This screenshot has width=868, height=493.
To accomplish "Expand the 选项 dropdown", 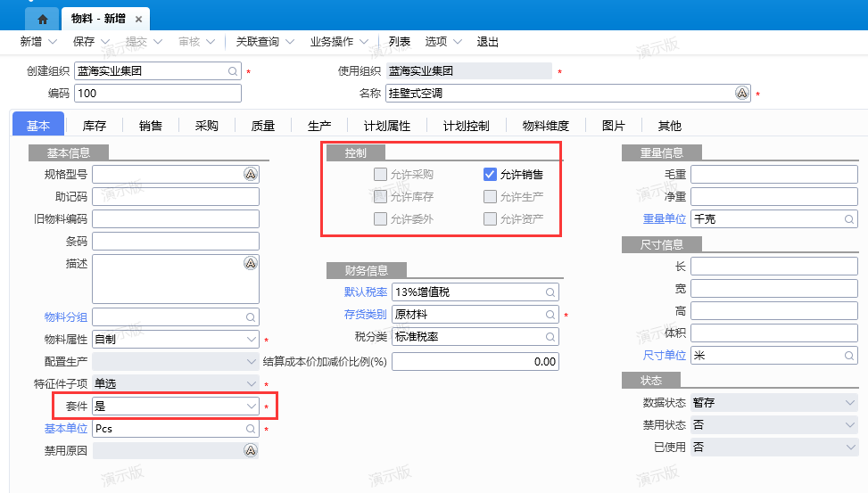I will point(458,42).
